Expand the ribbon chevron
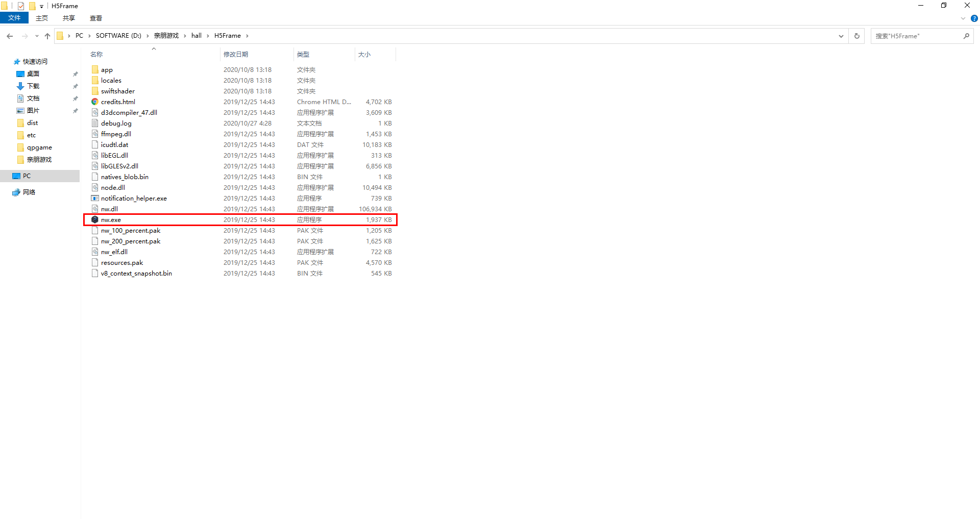Viewport: 980px width, 519px height. [x=963, y=18]
